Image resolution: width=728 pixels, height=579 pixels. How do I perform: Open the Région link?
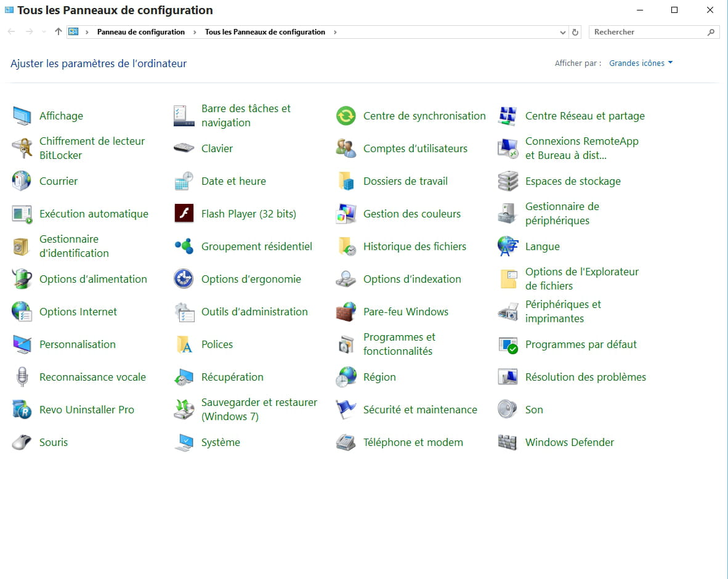(x=379, y=377)
